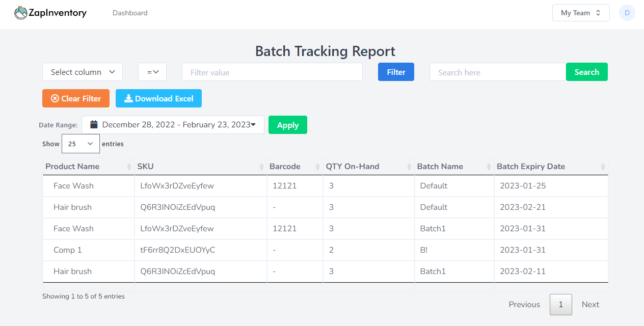Open the Show entries count dropdown

tap(81, 144)
